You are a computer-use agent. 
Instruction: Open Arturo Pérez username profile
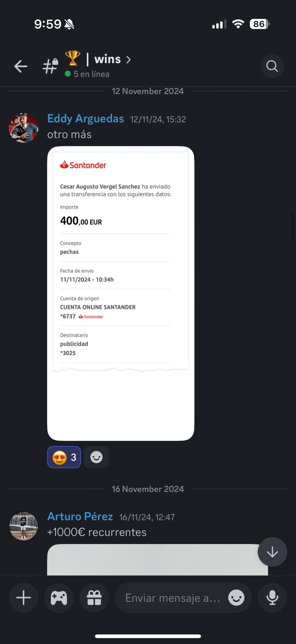pos(80,516)
